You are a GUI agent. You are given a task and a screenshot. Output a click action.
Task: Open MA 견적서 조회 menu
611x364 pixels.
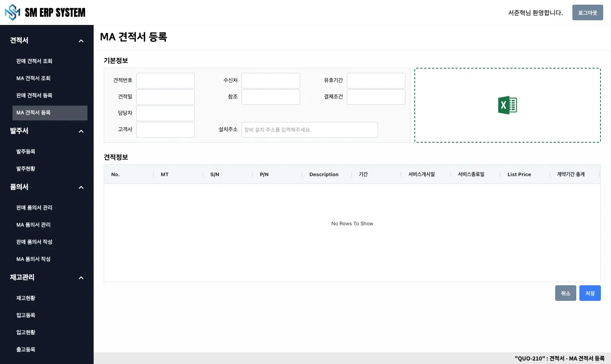pos(50,78)
